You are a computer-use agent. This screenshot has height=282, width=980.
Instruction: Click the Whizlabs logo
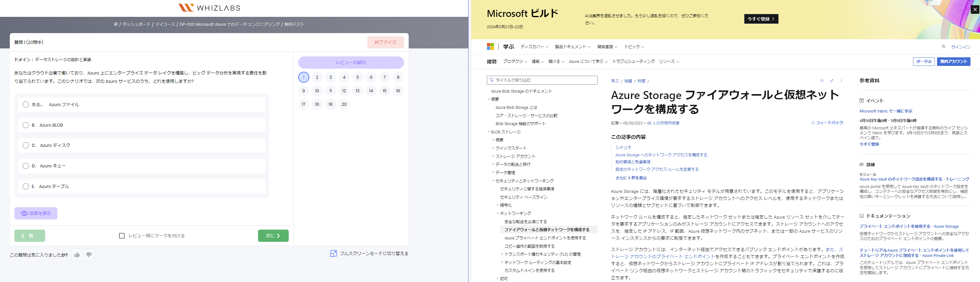coord(209,8)
